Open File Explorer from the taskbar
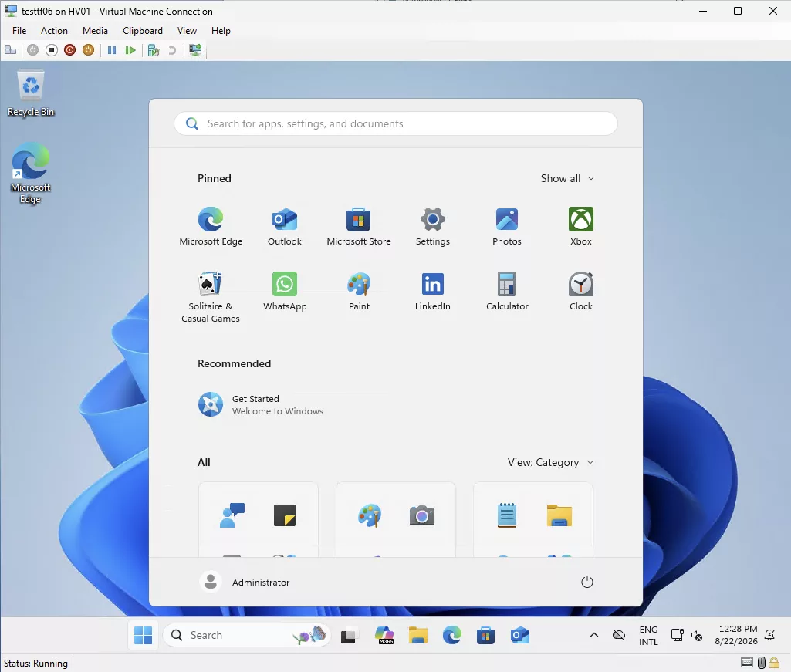The height and width of the screenshot is (672, 791). tap(418, 635)
